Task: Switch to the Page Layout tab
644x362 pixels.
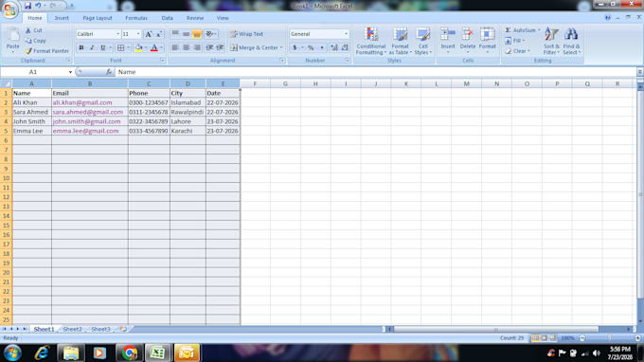Action: pos(98,18)
